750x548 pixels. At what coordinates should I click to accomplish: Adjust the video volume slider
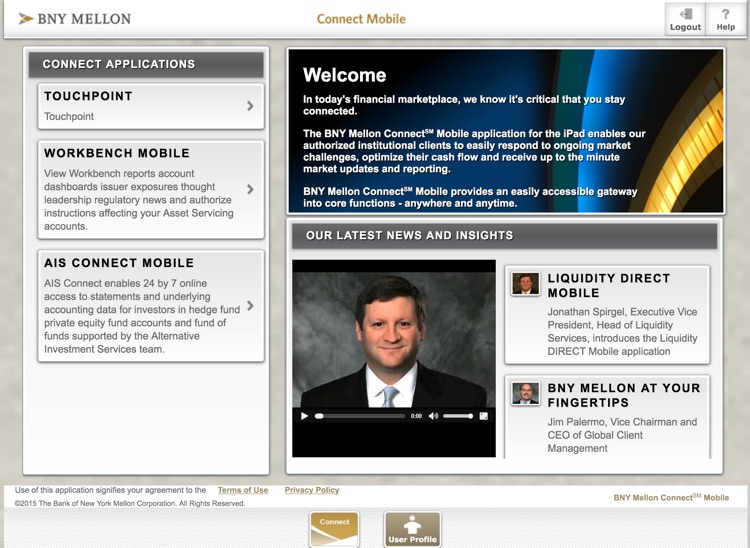click(458, 416)
